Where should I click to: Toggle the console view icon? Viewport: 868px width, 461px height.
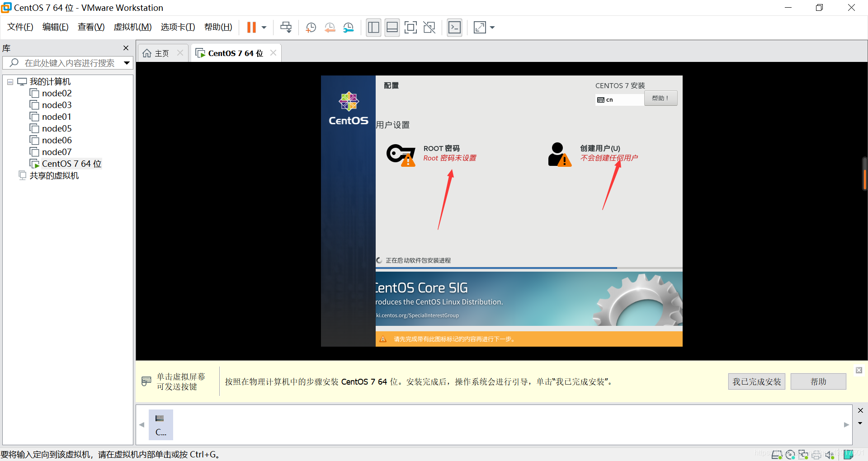pyautogui.click(x=454, y=28)
